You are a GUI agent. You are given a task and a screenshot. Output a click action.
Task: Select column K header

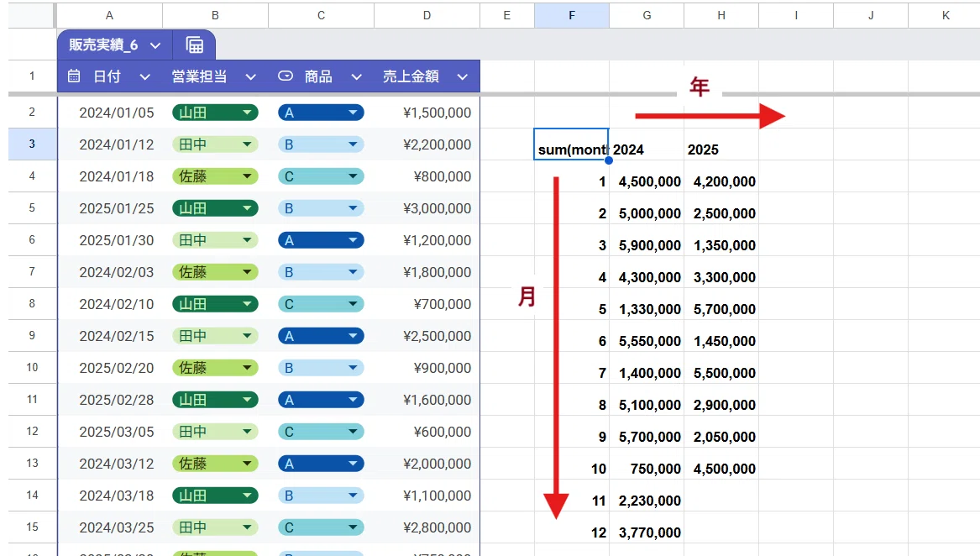click(945, 15)
